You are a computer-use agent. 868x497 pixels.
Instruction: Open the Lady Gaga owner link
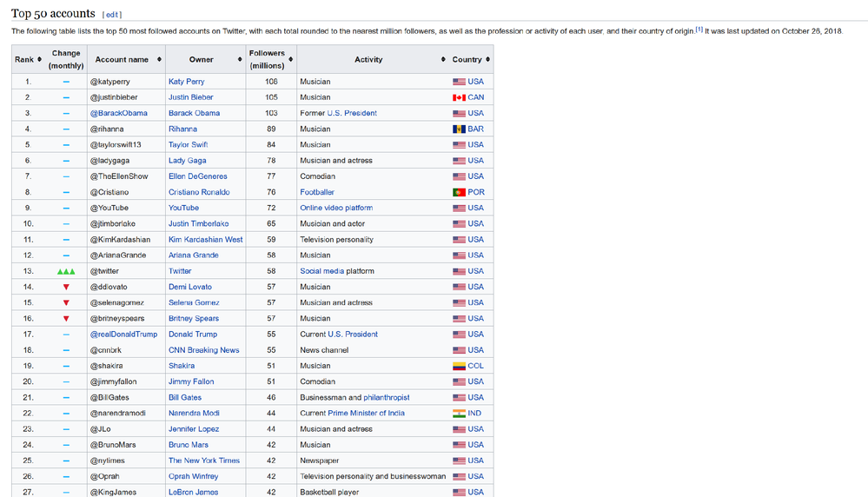point(187,161)
